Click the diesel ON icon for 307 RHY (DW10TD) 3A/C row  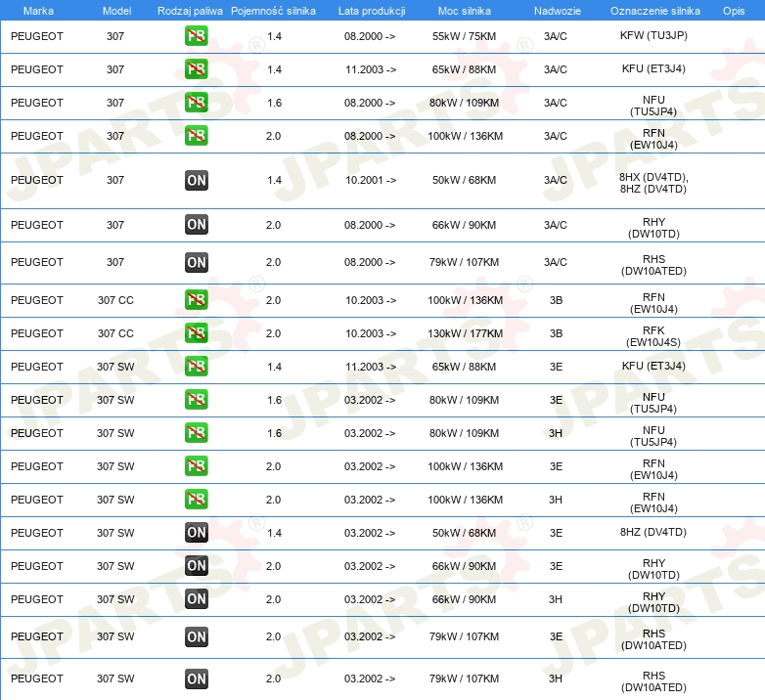(x=196, y=225)
